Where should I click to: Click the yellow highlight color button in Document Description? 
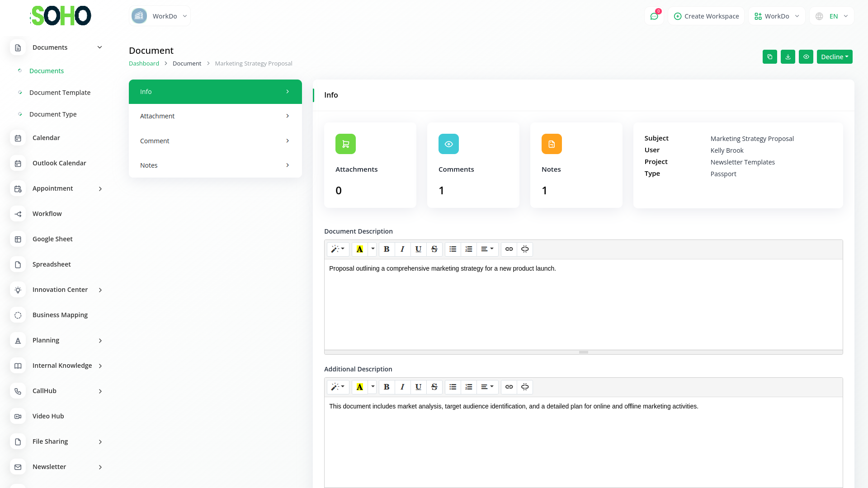point(360,249)
